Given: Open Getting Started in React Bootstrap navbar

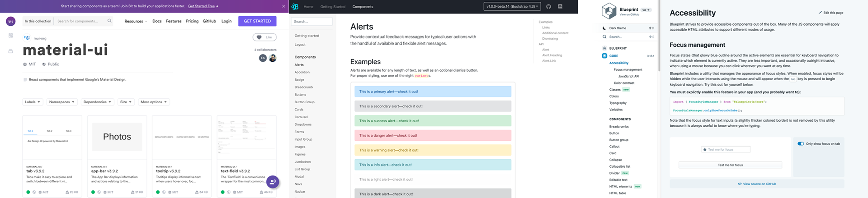Looking at the screenshot, I should coord(333,7).
